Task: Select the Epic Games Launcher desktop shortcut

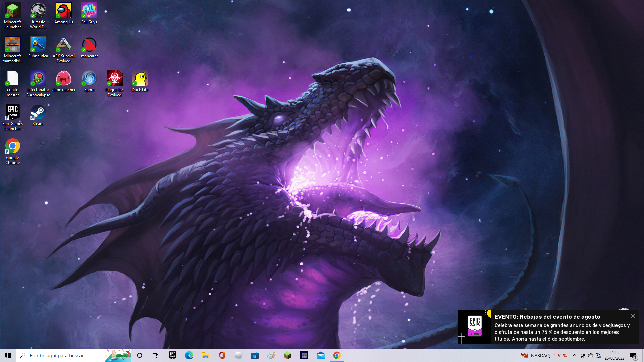Action: tap(13, 117)
